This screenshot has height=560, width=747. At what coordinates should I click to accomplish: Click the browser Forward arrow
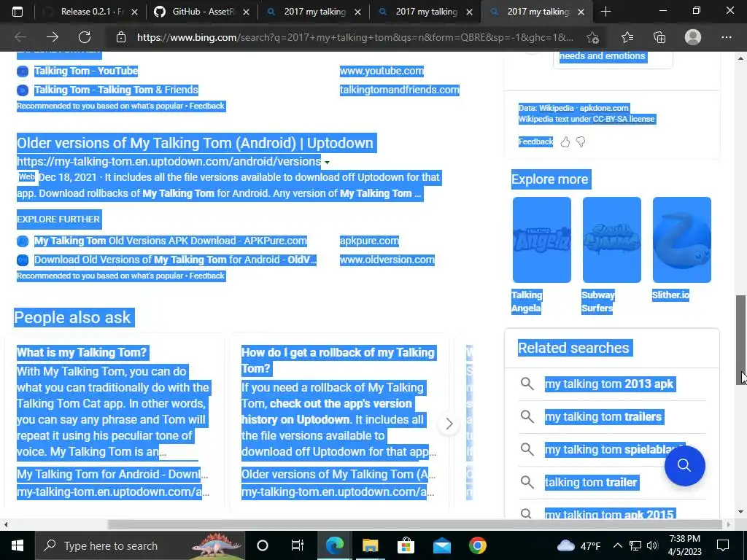pos(53,37)
